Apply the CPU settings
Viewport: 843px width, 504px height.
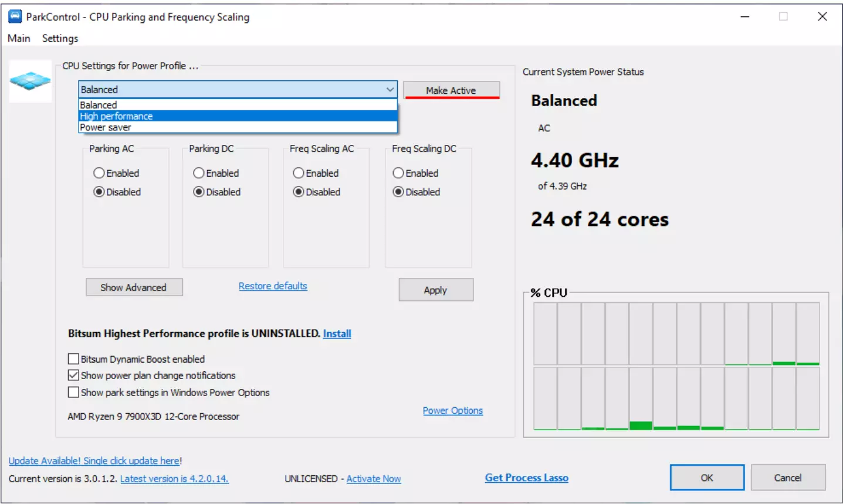click(436, 290)
